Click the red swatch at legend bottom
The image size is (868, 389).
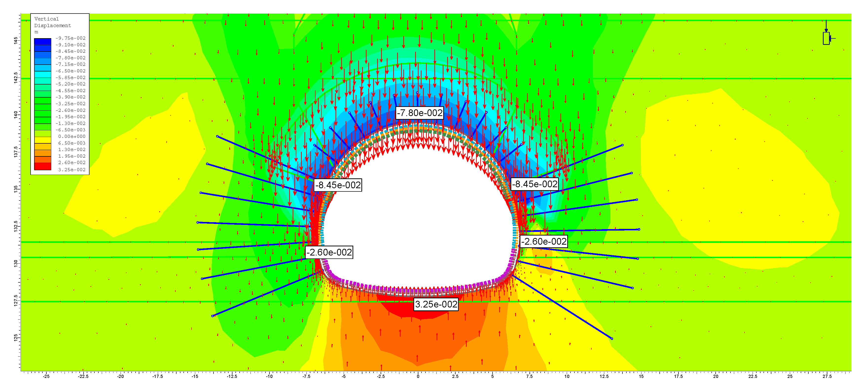[42, 166]
